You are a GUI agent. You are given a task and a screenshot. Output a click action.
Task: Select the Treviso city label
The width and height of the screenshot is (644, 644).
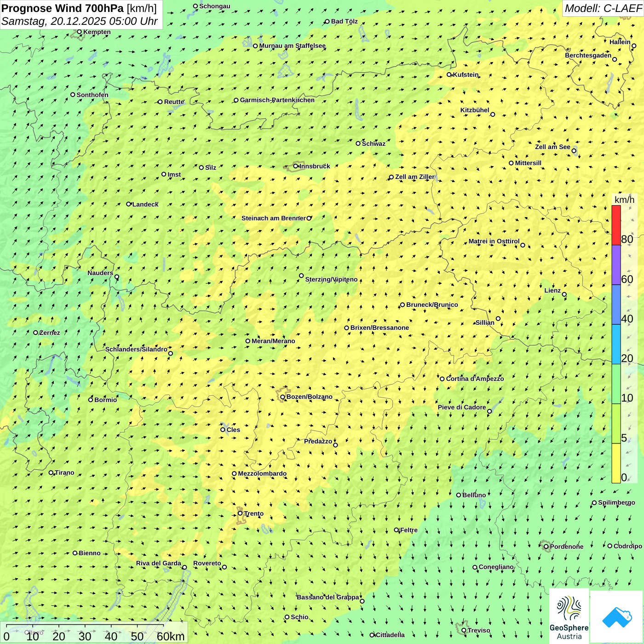click(479, 630)
